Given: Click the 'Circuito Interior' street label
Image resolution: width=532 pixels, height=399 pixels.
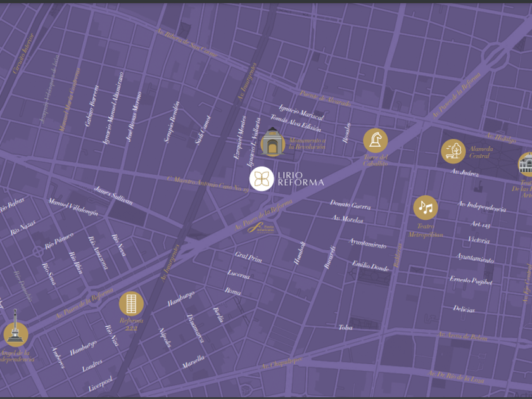Looking at the screenshot, I should tap(23, 53).
